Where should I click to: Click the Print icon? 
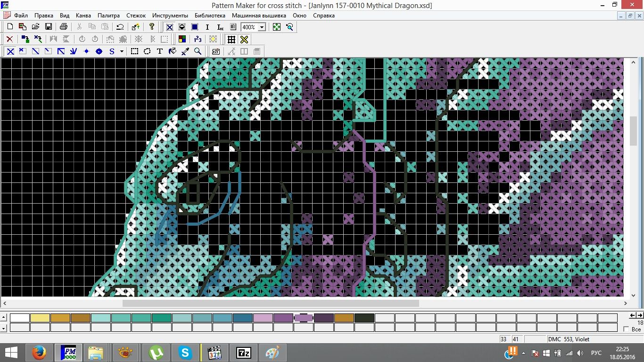tap(64, 27)
